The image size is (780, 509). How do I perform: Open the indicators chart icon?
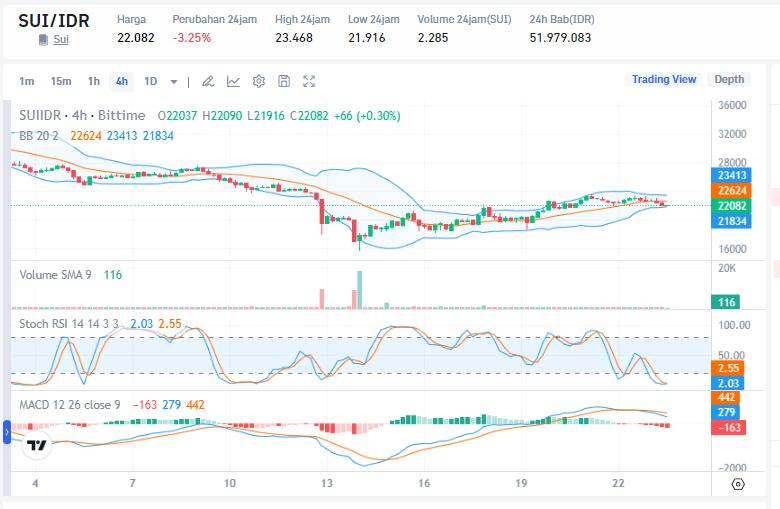pos(233,81)
